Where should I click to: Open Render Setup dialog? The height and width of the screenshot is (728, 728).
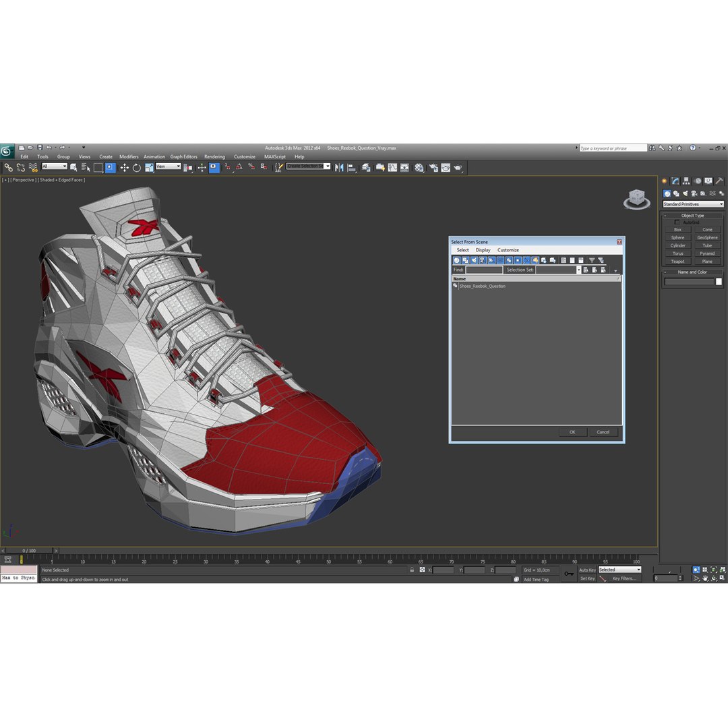coord(433,168)
